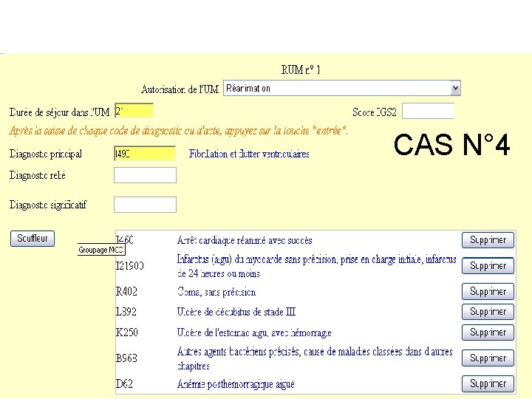532x399 pixels.
Task: Select code D62 in the list
Action: coord(124,383)
